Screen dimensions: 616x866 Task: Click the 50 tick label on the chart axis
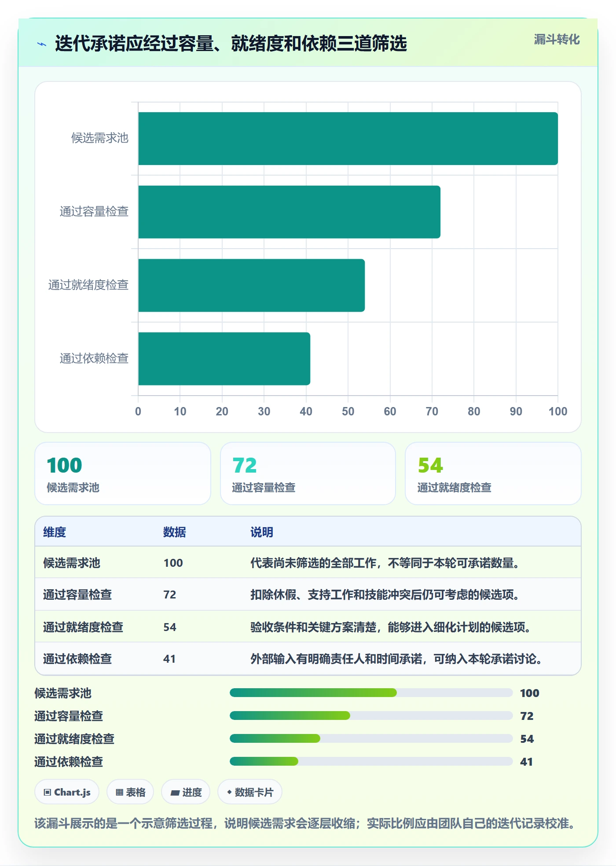click(348, 411)
